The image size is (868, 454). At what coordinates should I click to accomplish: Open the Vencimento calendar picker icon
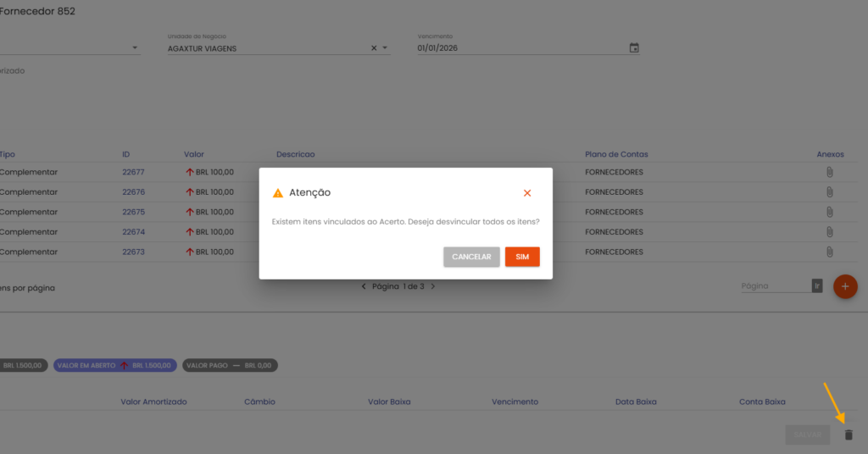click(634, 48)
